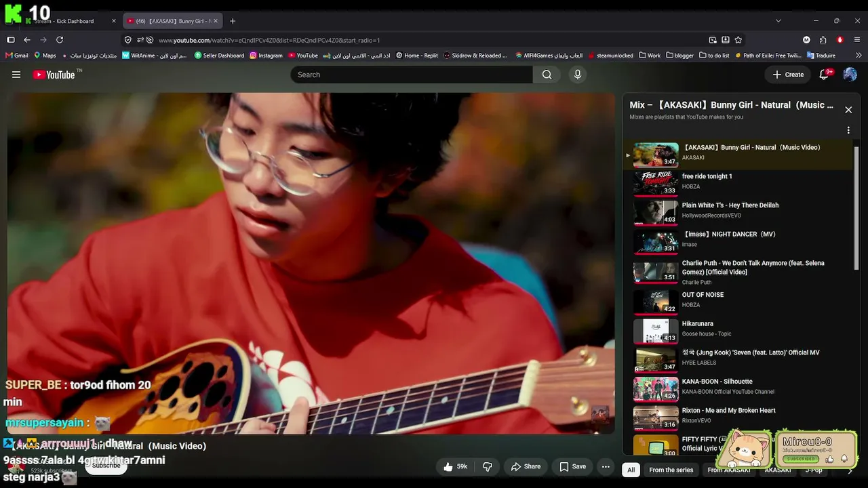Switch to AKASAKI Bunny Girl tab
This screenshot has height=488, width=868.
pos(174,21)
